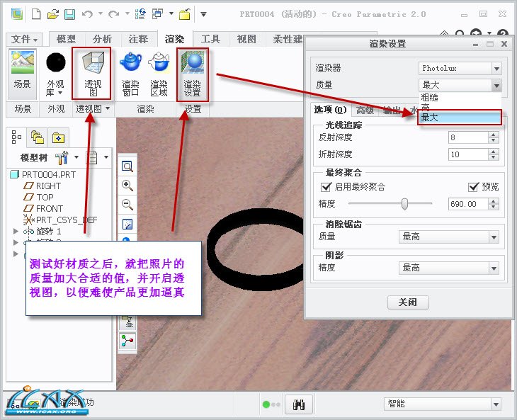Increase 反射深度 with up spinner
Viewport: 517px width, 420px height.
(493, 134)
